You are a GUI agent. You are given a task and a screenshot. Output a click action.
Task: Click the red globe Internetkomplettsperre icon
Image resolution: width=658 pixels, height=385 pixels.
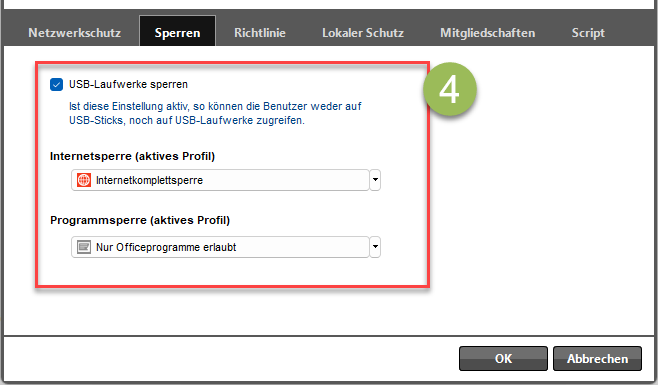(84, 180)
